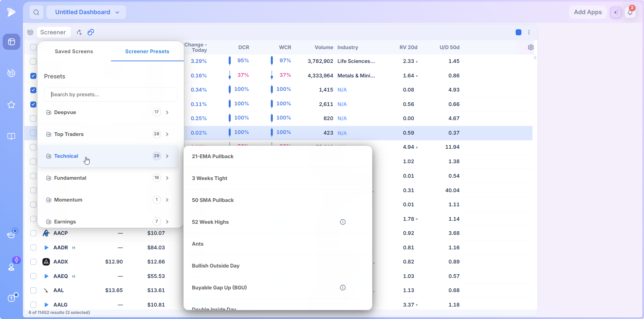The image size is (644, 319).
Task: Check the AAL row checkbox
Action: point(33,290)
